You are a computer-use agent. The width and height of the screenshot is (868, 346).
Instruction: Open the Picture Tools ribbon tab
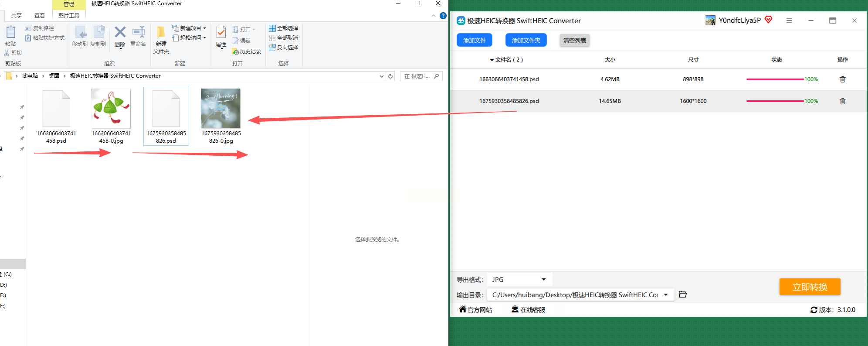tap(69, 15)
